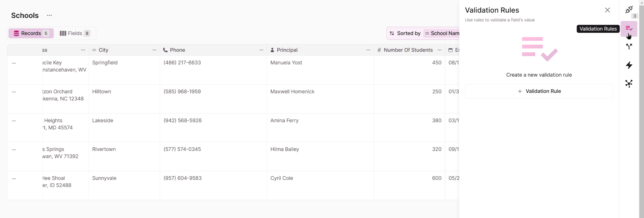Select principal cell Maxwell Homenick

point(320,99)
